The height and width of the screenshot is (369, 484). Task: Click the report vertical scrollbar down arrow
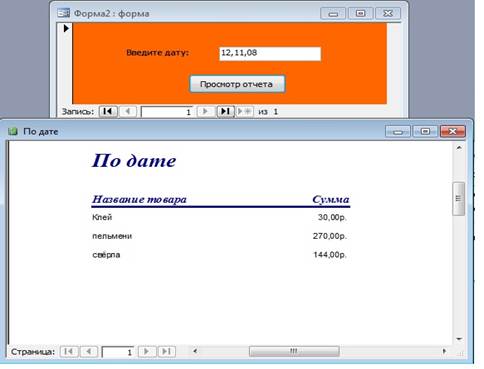pos(459,339)
